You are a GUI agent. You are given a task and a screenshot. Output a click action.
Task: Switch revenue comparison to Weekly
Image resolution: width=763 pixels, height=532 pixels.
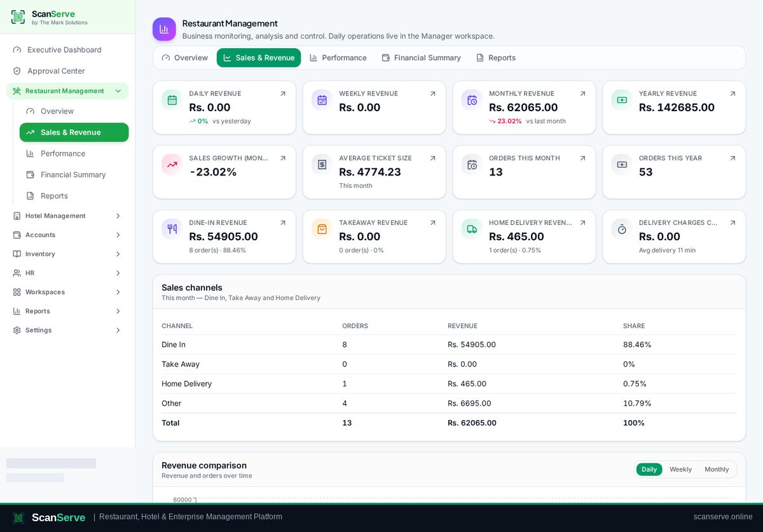pos(680,469)
